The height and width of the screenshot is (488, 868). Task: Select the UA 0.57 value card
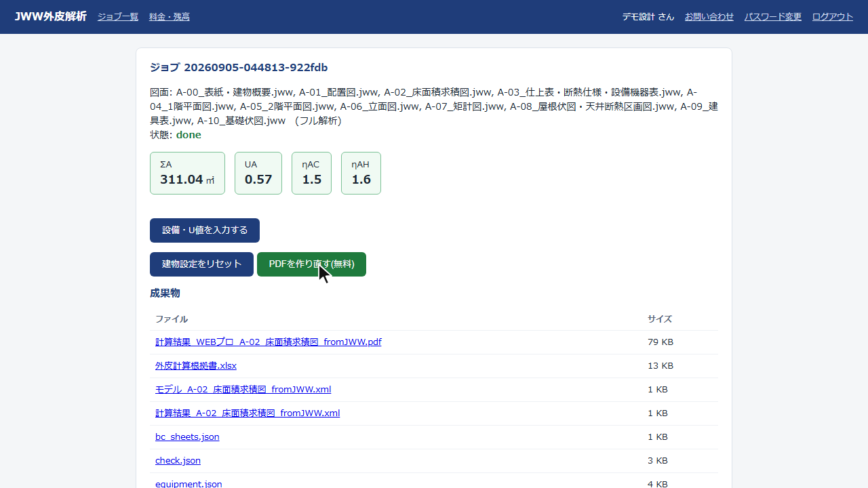[x=258, y=173]
